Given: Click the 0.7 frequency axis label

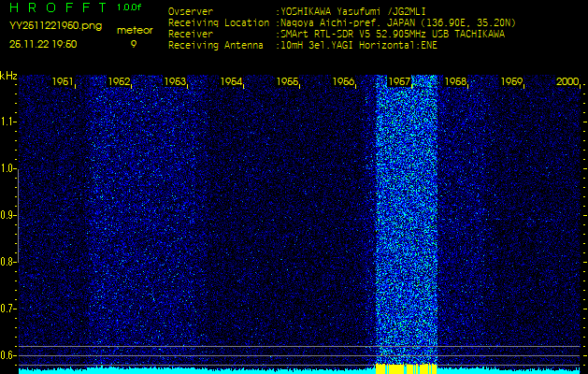Looking at the screenshot, I should (7, 309).
